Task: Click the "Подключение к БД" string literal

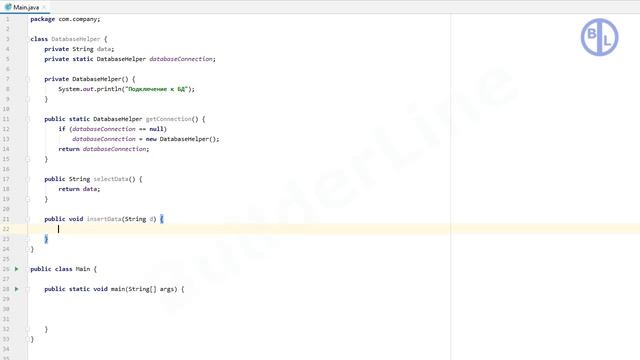Action: click(156, 89)
